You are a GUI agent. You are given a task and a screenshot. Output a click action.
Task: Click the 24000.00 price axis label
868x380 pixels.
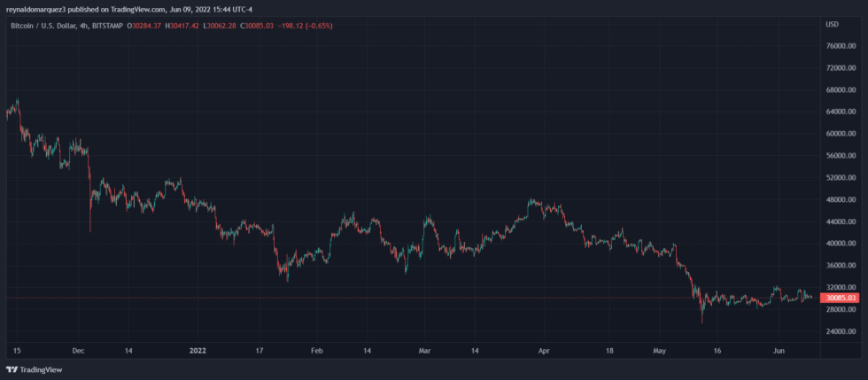tap(840, 331)
